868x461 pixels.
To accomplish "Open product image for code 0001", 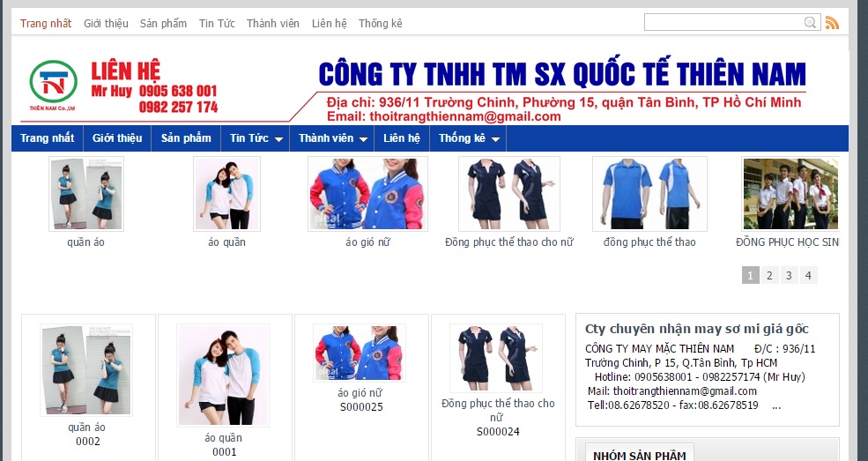I will point(223,375).
